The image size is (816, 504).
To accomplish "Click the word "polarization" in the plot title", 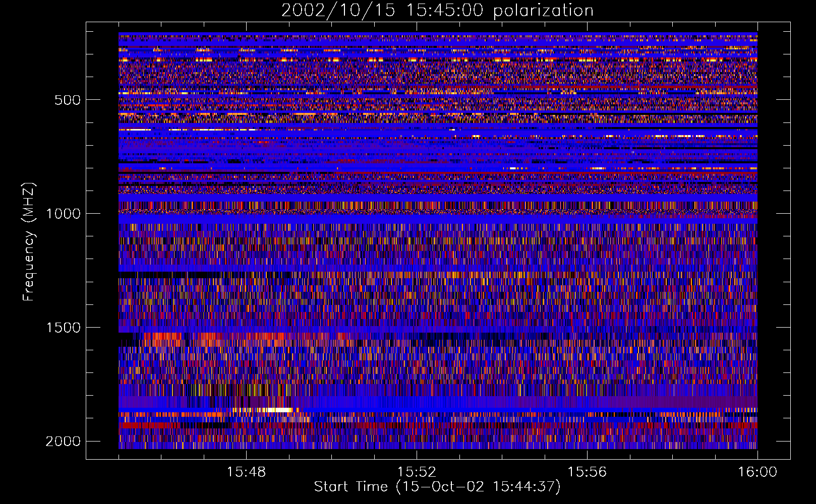I will [x=543, y=11].
